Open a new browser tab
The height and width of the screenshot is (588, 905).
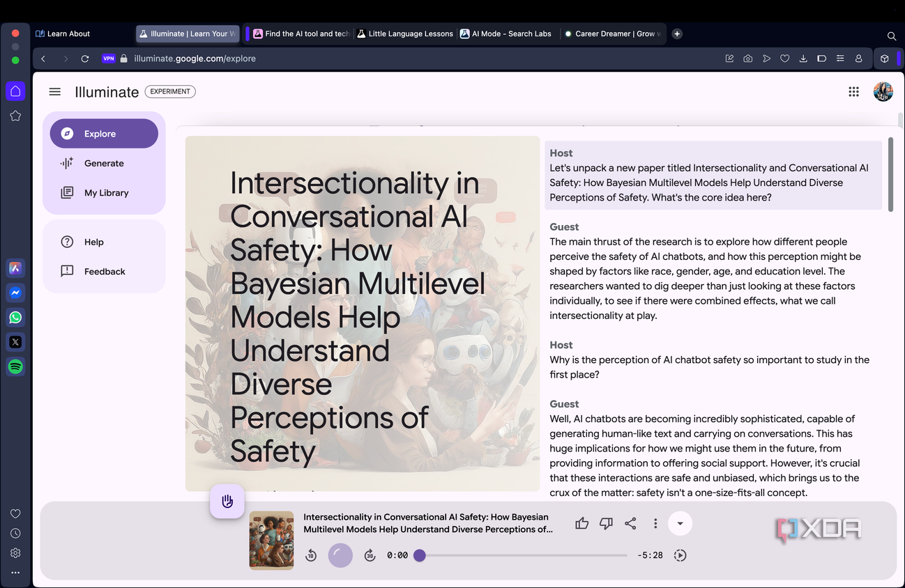(677, 33)
